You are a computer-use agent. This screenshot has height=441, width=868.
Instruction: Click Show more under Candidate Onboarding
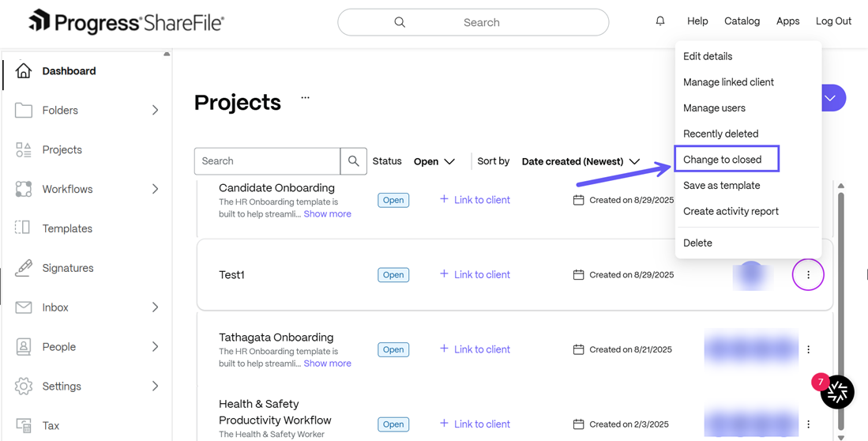tap(327, 214)
